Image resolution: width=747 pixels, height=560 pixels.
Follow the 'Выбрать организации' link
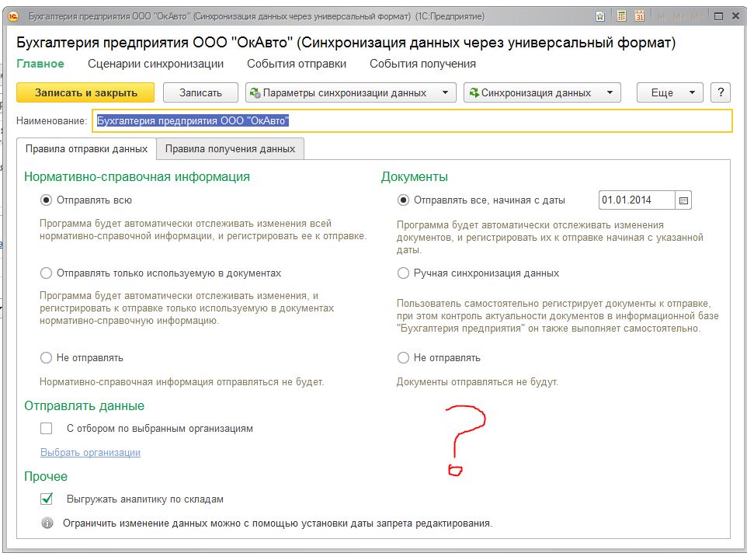(90, 452)
